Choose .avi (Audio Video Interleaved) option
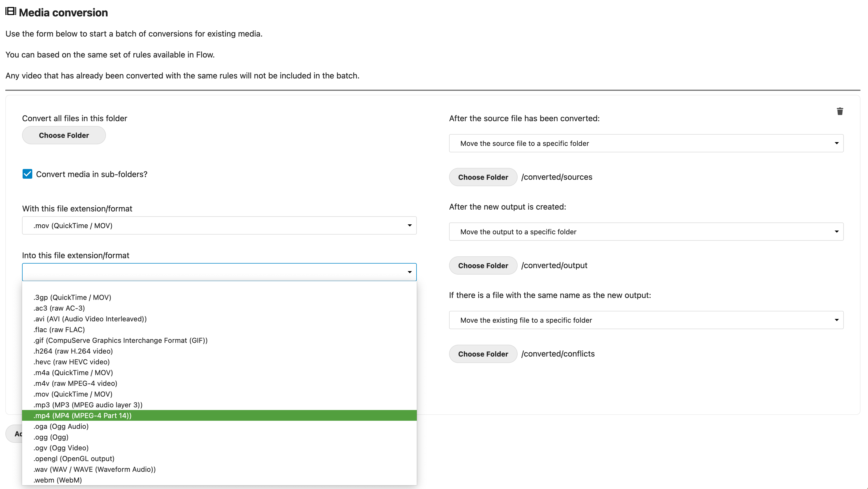Image resolution: width=868 pixels, height=489 pixels. coord(90,319)
